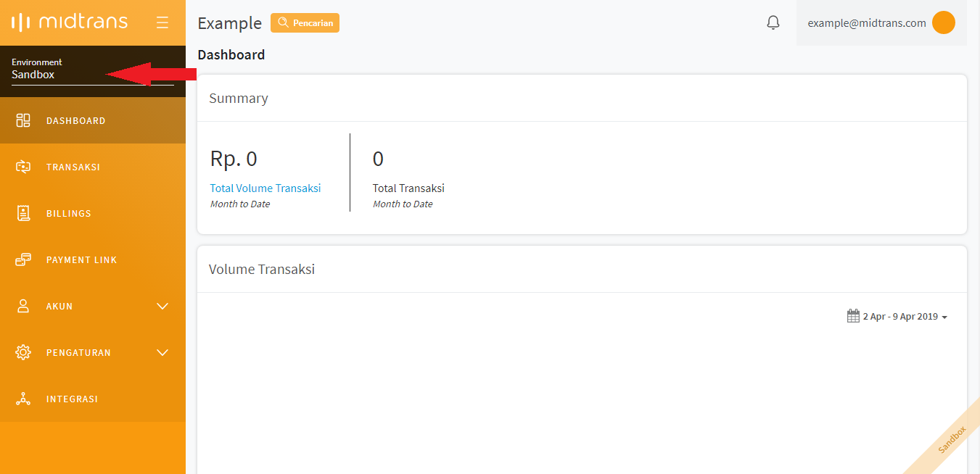Open the Billings section

(93, 213)
